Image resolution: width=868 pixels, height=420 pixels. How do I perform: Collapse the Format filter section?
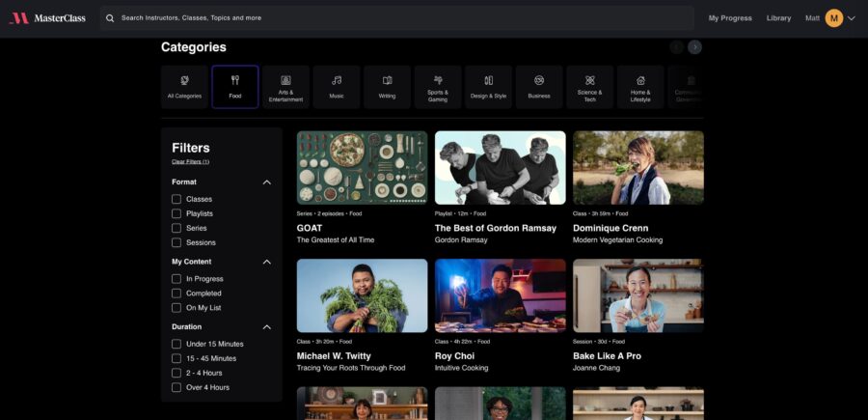click(267, 182)
